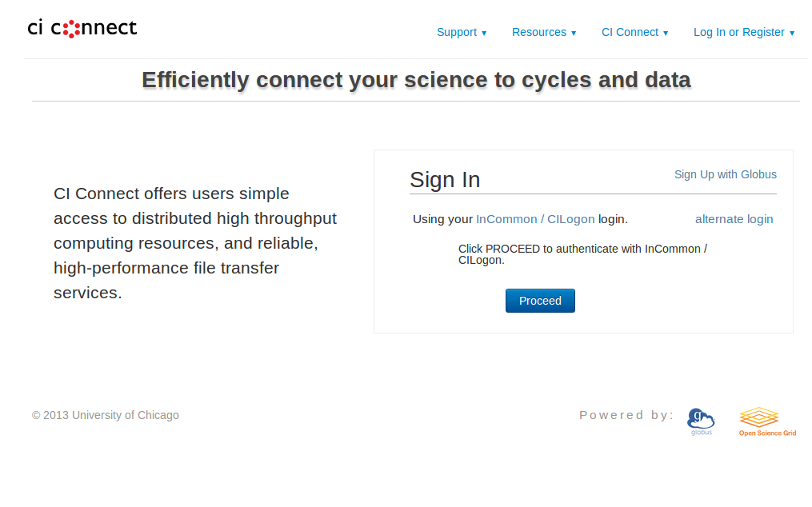This screenshot has height=507, width=812.
Task: Click the Proceed button
Action: pos(540,301)
